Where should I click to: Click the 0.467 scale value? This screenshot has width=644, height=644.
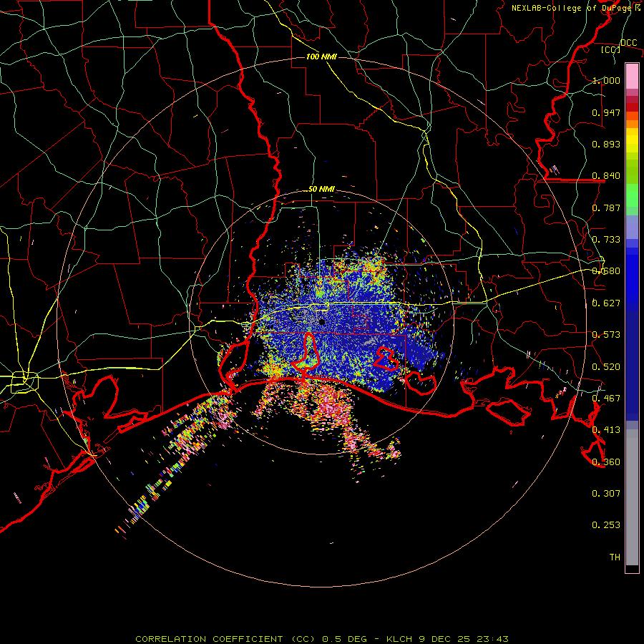click(x=606, y=399)
